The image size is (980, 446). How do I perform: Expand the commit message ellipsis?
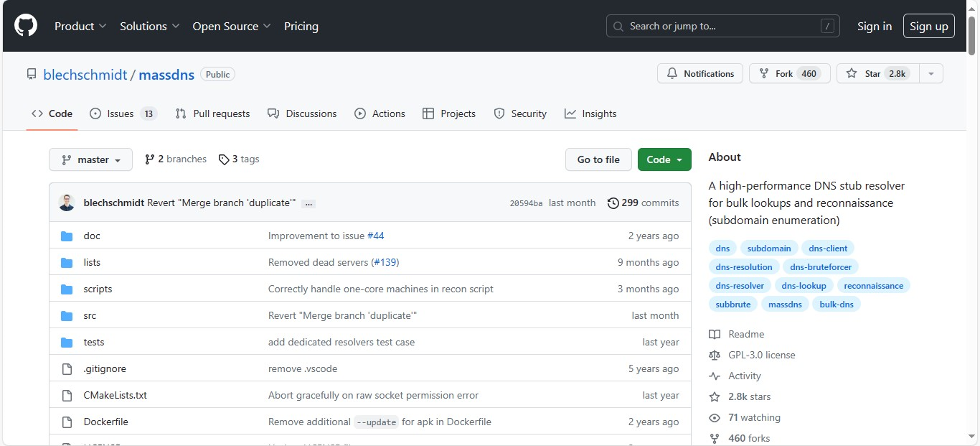[x=308, y=204]
